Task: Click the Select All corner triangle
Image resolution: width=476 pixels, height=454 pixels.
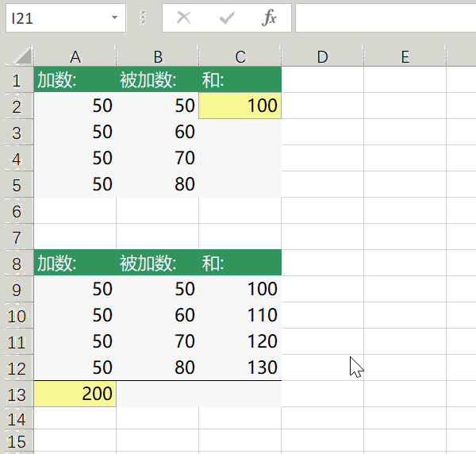Action: click(23, 56)
